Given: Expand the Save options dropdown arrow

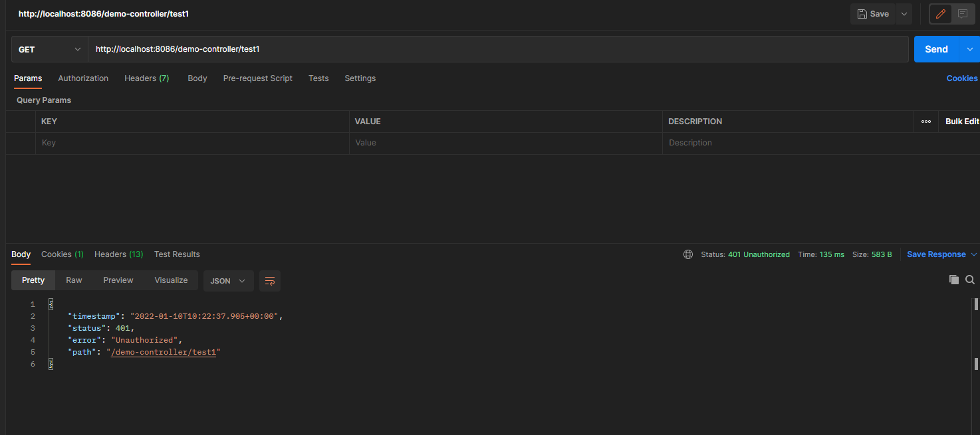Looking at the screenshot, I should click(903, 14).
